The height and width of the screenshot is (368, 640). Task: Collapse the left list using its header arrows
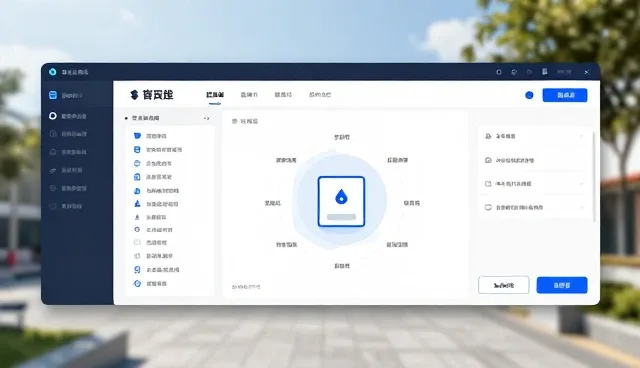pyautogui.click(x=207, y=118)
